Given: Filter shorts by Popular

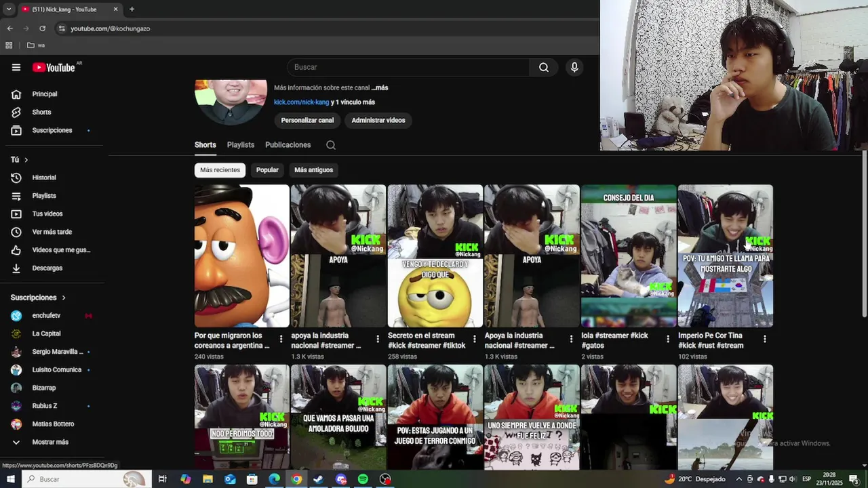Looking at the screenshot, I should point(267,170).
